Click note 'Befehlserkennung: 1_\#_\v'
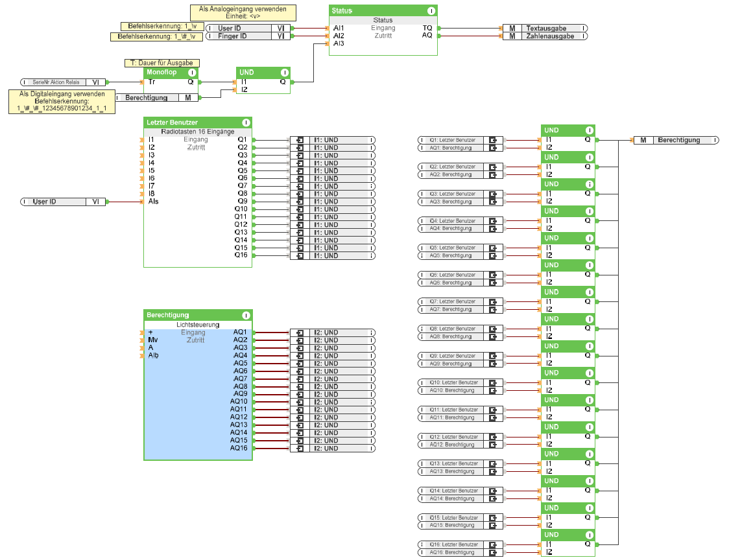The height and width of the screenshot is (560, 729). point(157,37)
